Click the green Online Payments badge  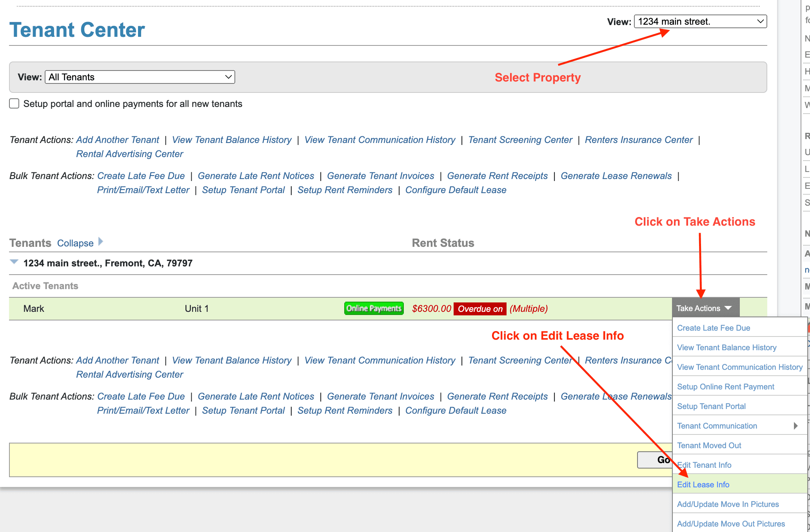pyautogui.click(x=374, y=308)
